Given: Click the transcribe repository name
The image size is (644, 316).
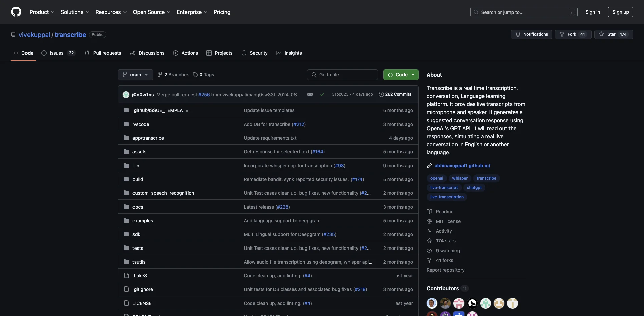Looking at the screenshot, I should [70, 35].
